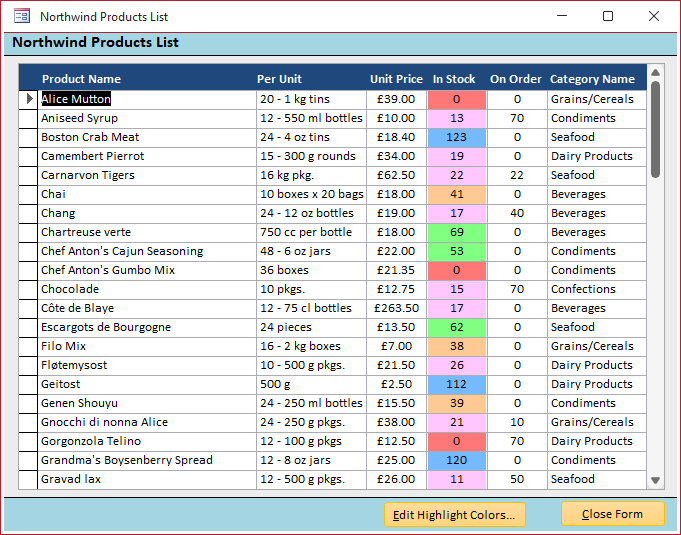Open Edit Highlight Colors dialog

pyautogui.click(x=455, y=515)
